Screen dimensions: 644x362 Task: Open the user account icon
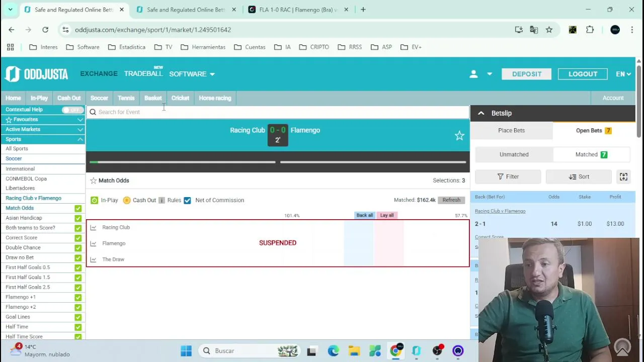(473, 74)
